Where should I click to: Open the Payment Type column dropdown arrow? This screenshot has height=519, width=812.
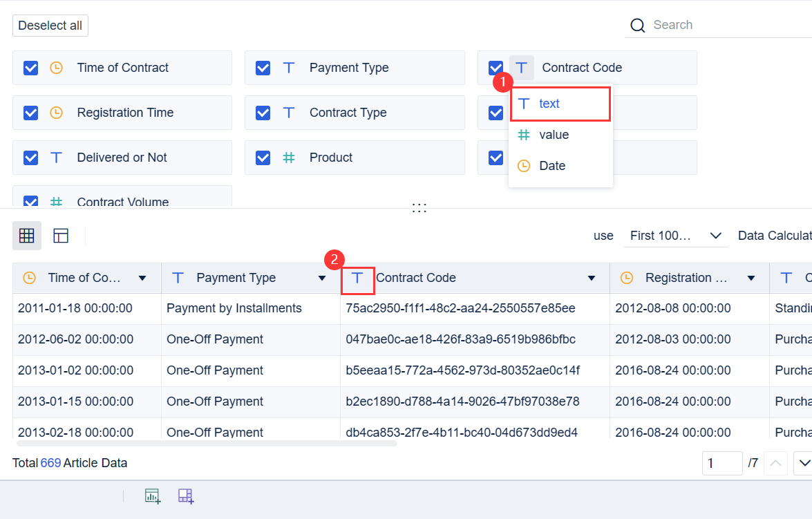[321, 278]
